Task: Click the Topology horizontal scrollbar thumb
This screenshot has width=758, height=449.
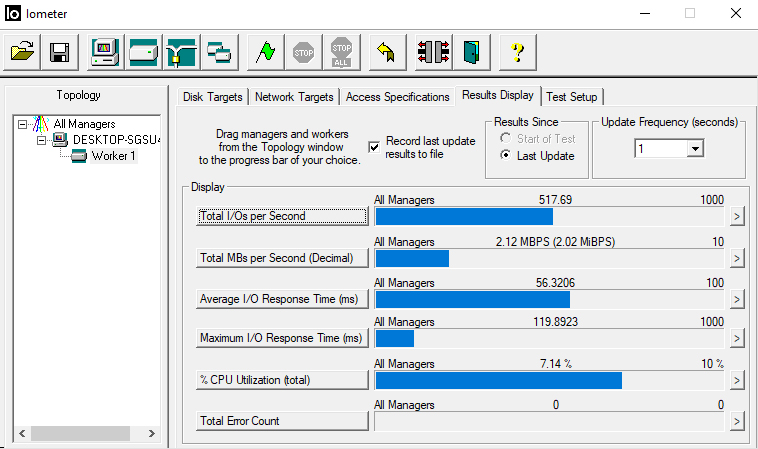Action: pos(80,434)
